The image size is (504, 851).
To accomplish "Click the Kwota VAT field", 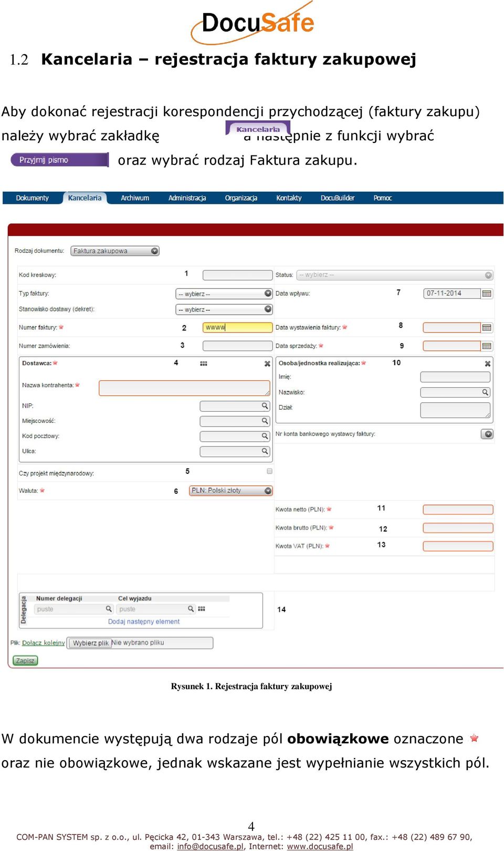I will (458, 546).
